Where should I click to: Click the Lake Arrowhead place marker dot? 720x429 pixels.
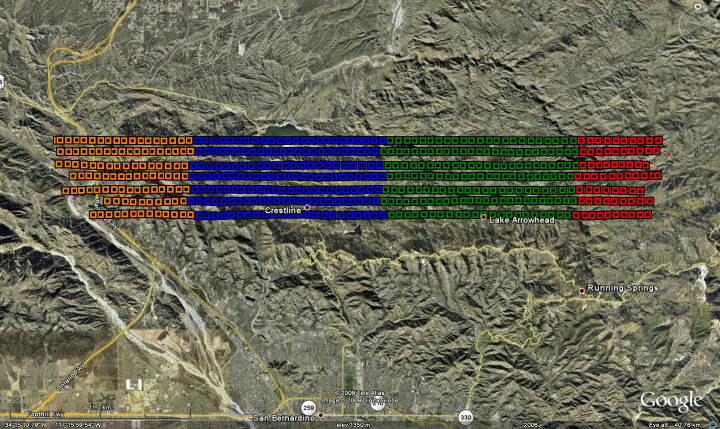click(x=484, y=218)
